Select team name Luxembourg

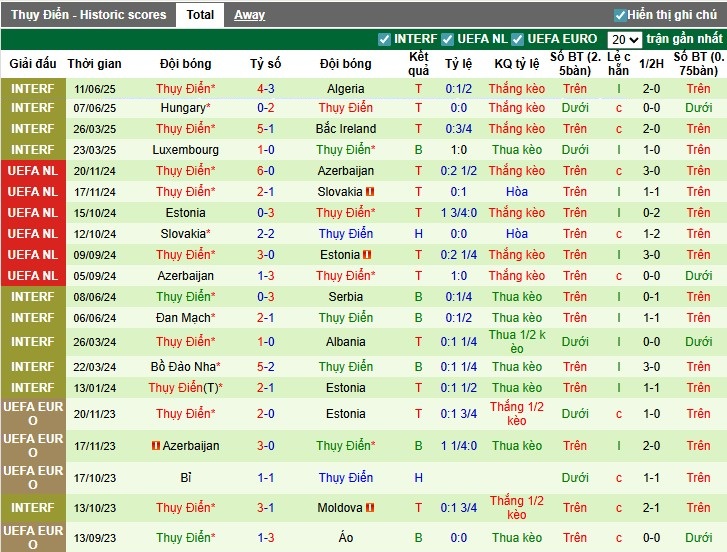pyautogui.click(x=185, y=150)
